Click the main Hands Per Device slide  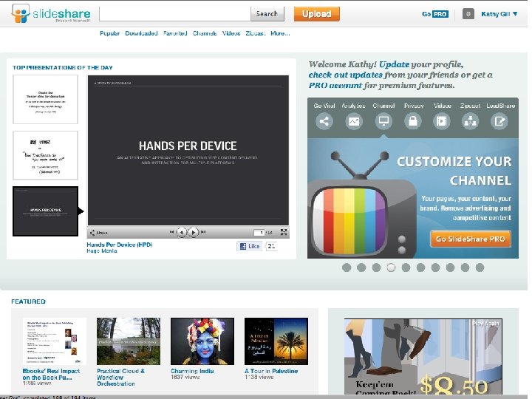(x=188, y=150)
